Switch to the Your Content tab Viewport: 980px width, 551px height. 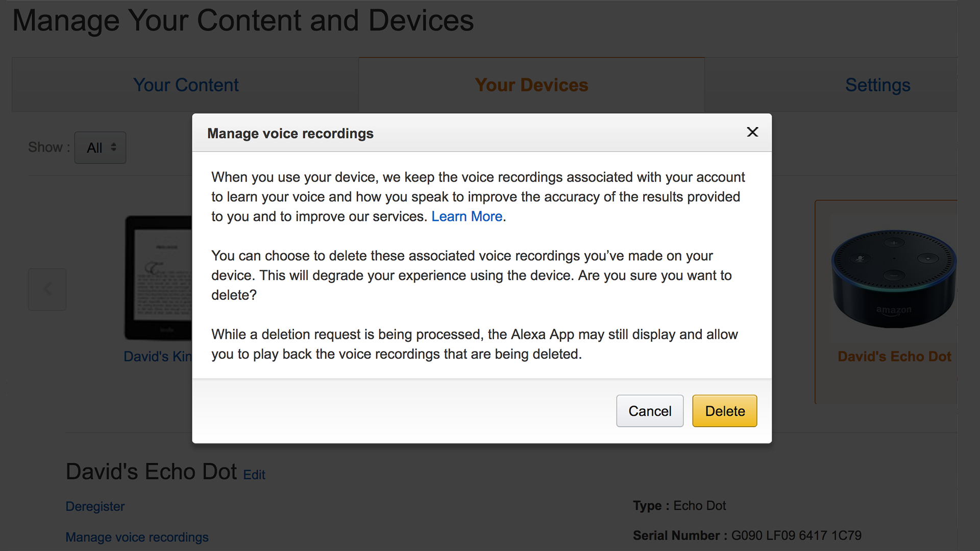pyautogui.click(x=186, y=85)
